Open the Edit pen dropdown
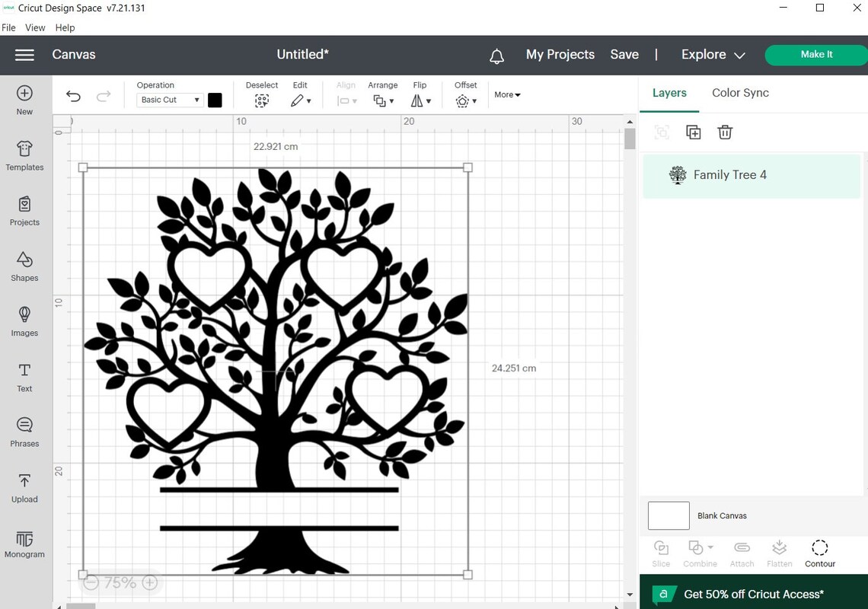 pyautogui.click(x=301, y=100)
